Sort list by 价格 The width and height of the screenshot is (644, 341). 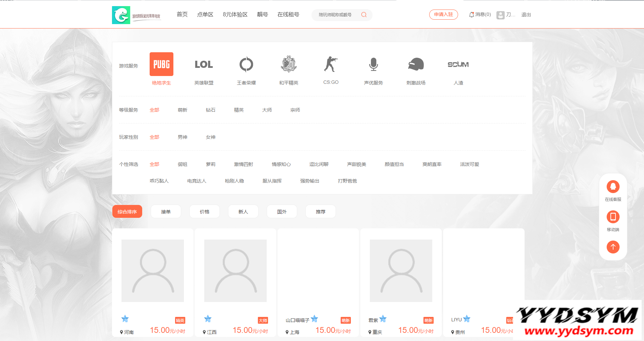[x=204, y=212]
